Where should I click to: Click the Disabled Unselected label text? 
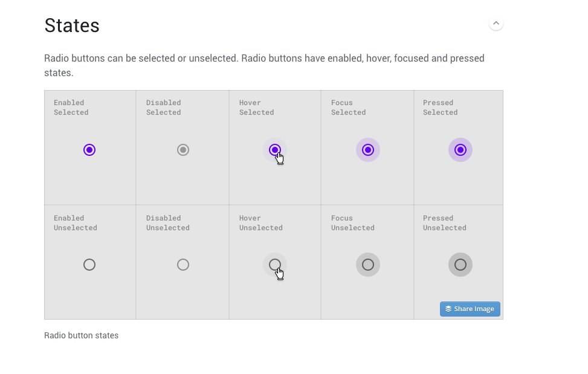click(167, 223)
